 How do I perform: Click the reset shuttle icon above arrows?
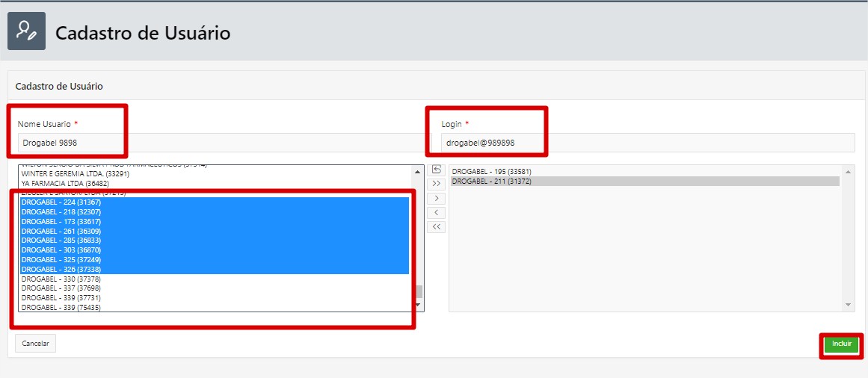click(x=437, y=170)
